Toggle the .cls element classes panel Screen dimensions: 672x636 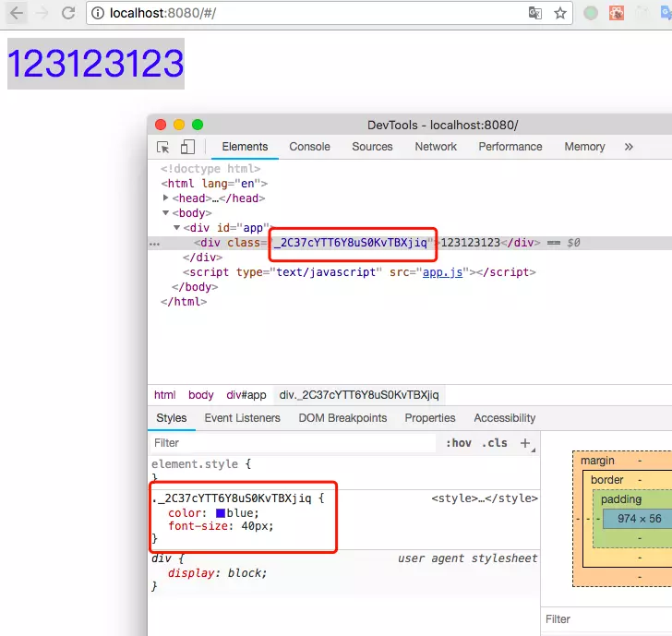494,443
